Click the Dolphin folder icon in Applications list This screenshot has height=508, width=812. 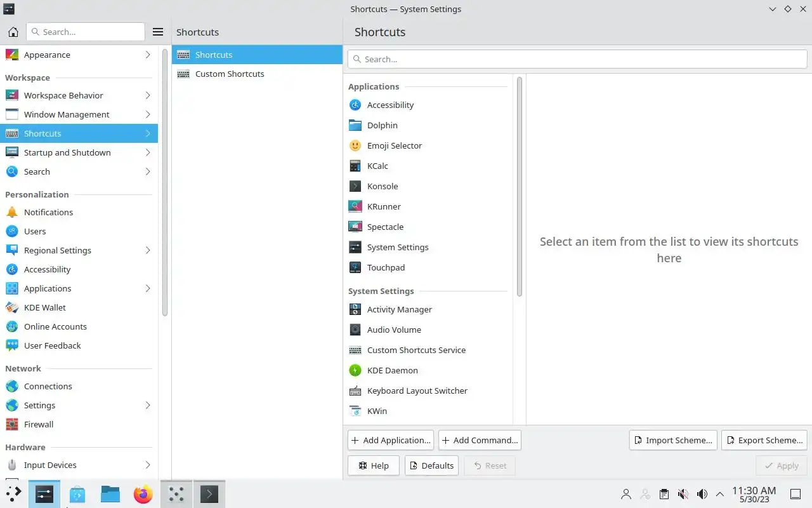(x=355, y=125)
